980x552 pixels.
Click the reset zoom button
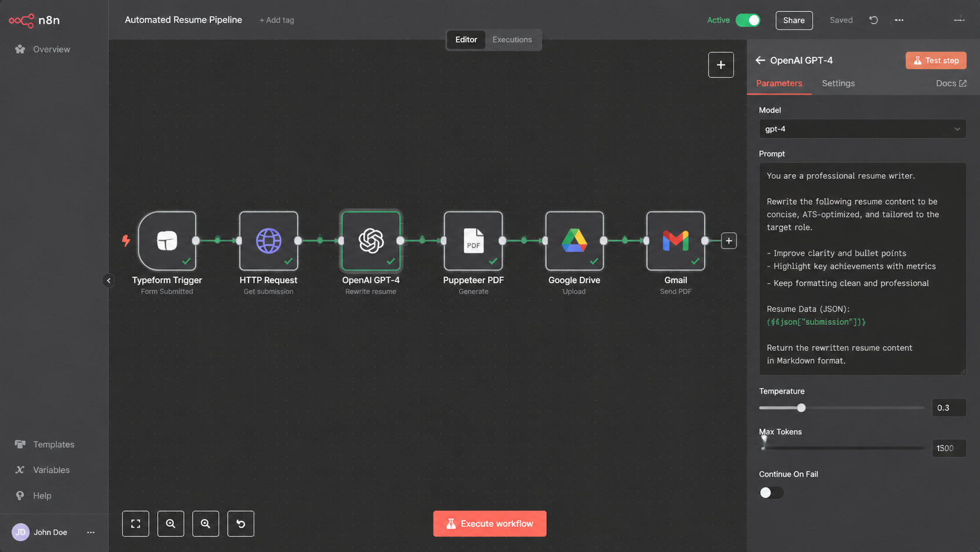[241, 524]
